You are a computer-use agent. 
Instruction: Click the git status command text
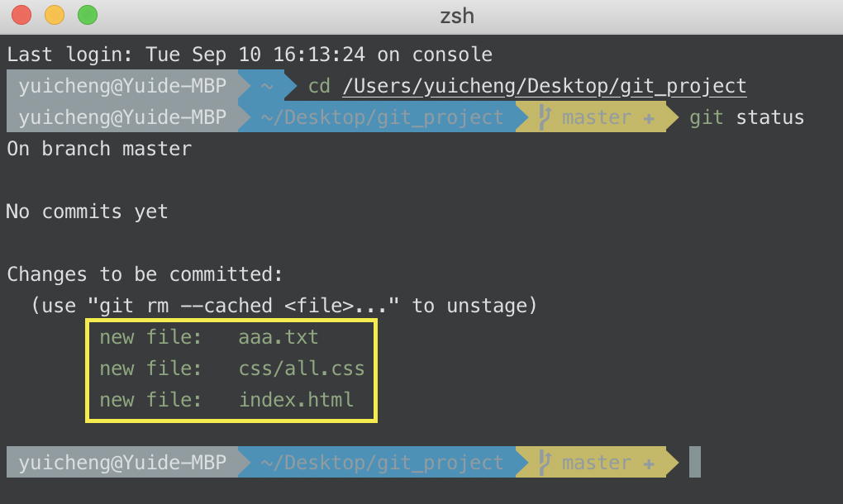pos(747,117)
